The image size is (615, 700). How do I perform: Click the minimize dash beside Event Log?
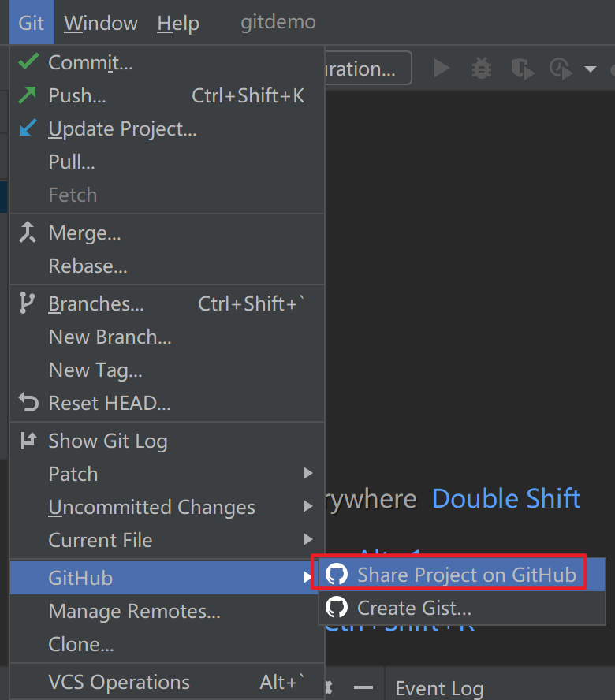tap(363, 687)
